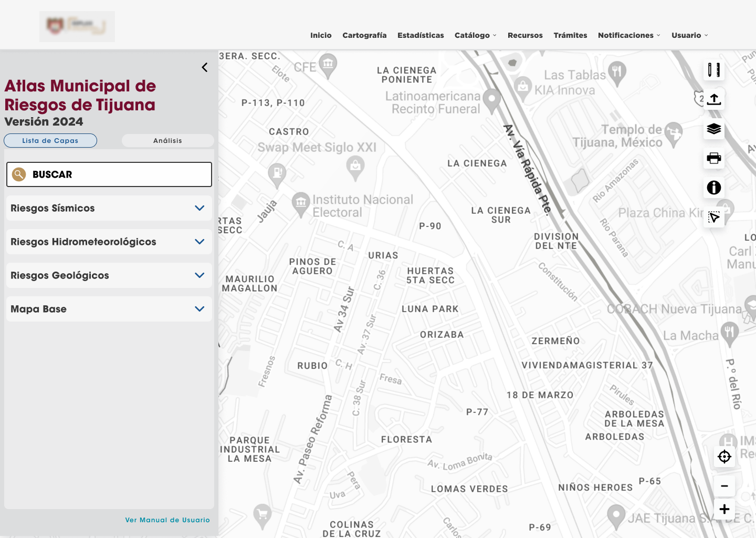Screen dimensions: 756x538
Task: Print the map with printer icon
Action: tap(714, 158)
